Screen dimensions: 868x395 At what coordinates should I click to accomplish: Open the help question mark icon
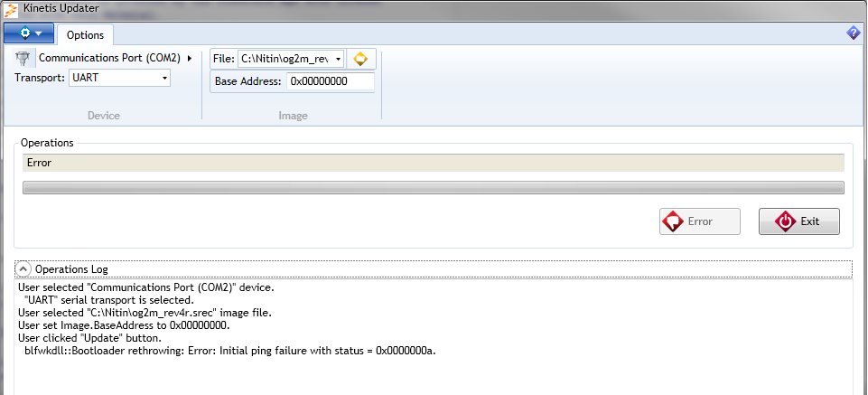(853, 33)
